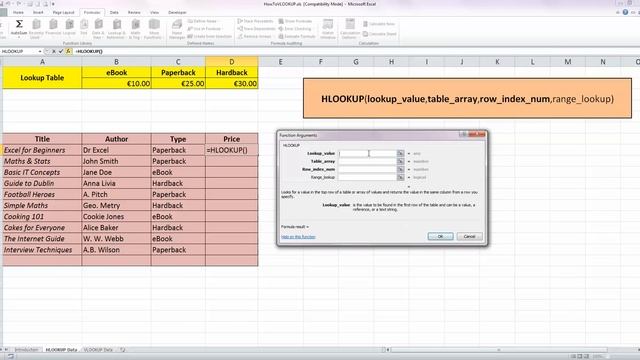Select the Introduction sheet tab
Screen dimensions: 640x360
26,350
